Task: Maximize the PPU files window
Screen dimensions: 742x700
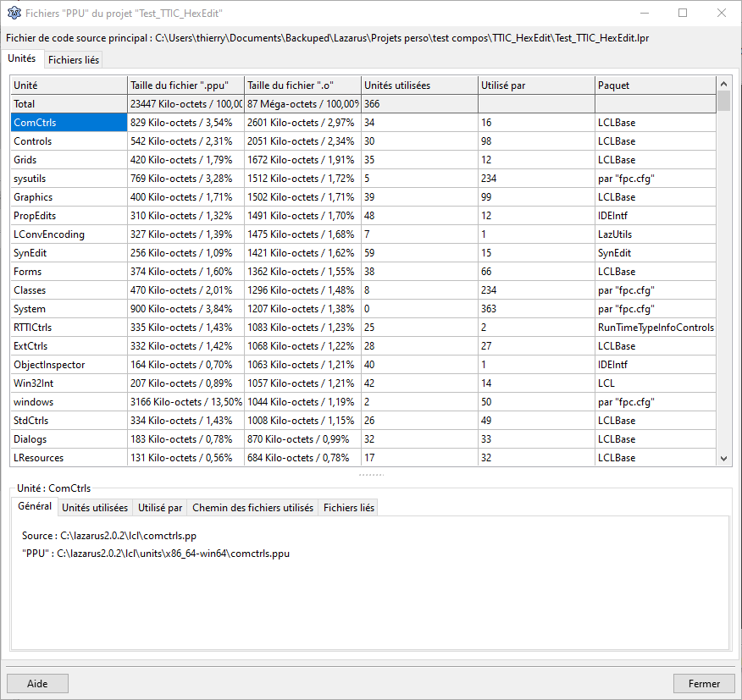Action: tap(683, 14)
